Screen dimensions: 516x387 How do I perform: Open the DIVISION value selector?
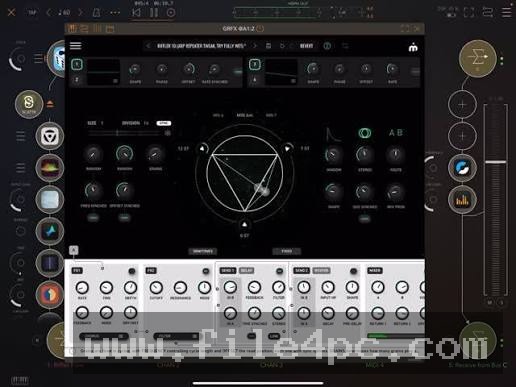tap(146, 123)
